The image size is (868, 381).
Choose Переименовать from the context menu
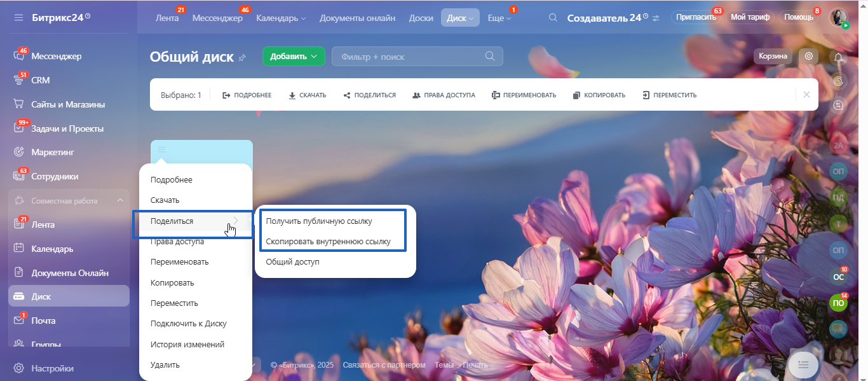coord(180,261)
